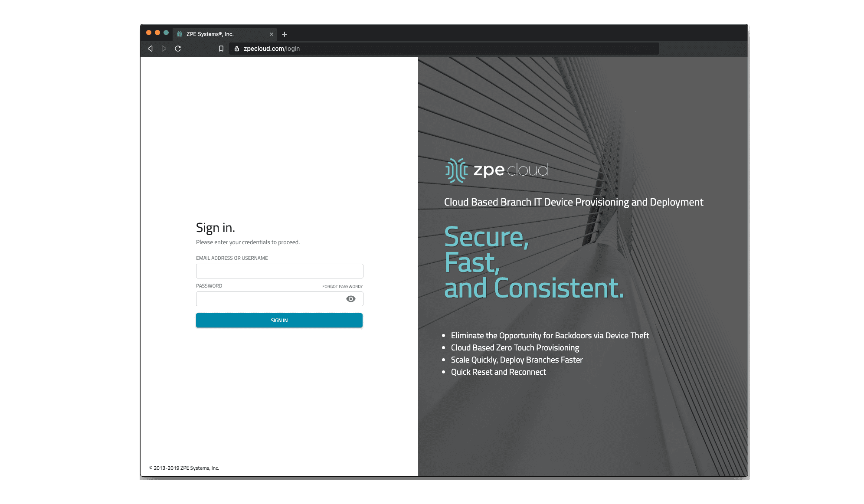Click the zpecloud.com/login address bar

(x=444, y=49)
